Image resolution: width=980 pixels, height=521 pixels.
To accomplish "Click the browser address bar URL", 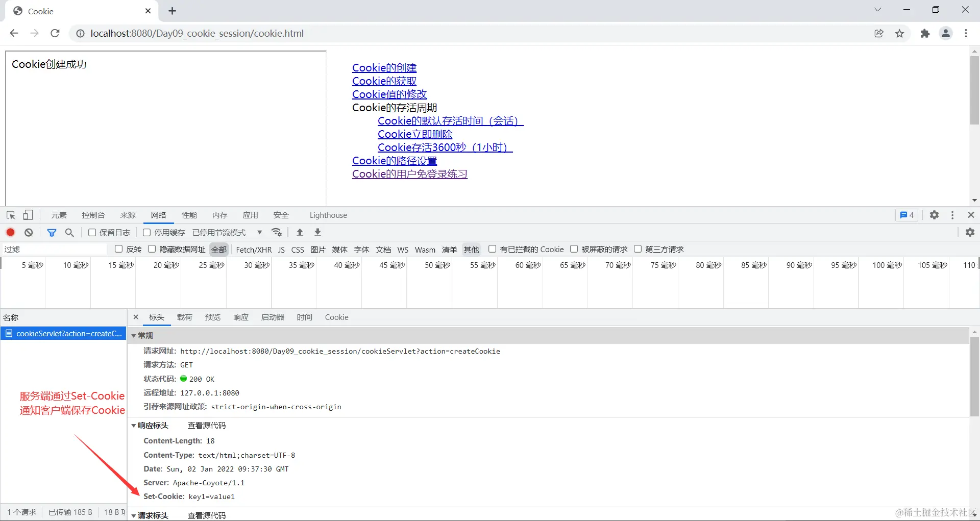I will pyautogui.click(x=197, y=33).
